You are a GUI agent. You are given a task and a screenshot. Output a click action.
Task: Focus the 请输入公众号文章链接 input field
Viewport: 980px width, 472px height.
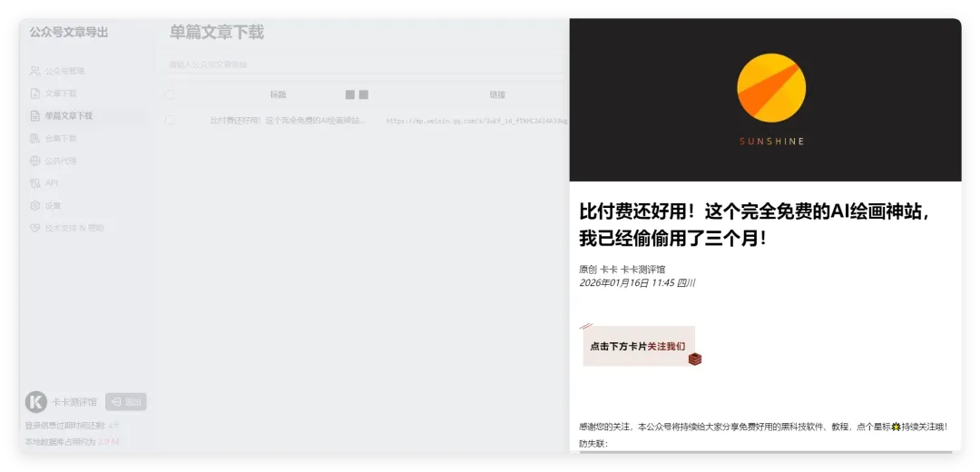tap(367, 64)
